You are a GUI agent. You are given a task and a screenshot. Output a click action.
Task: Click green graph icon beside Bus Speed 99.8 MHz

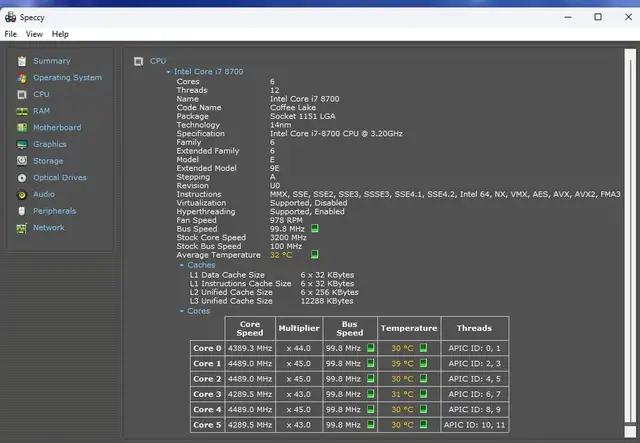click(315, 228)
